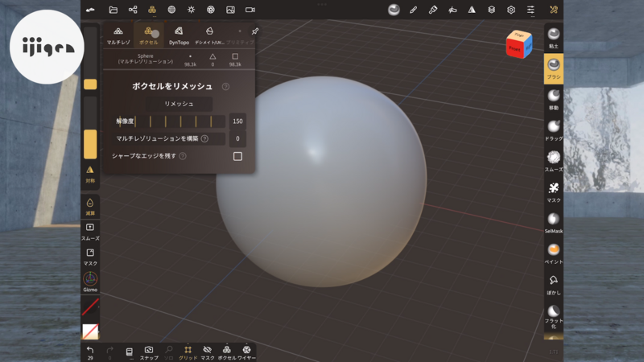Viewport: 644px width, 362px height.
Task: Toggle 減算 subtract mode
Action: click(90, 207)
